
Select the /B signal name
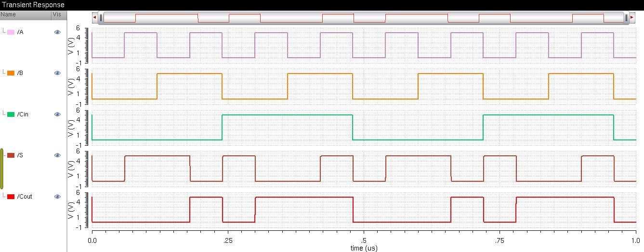20,73
